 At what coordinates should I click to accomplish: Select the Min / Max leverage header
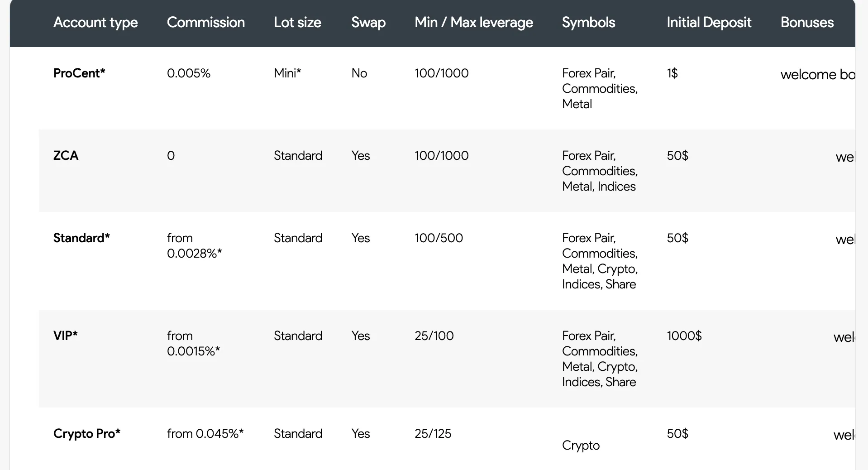pos(474,23)
